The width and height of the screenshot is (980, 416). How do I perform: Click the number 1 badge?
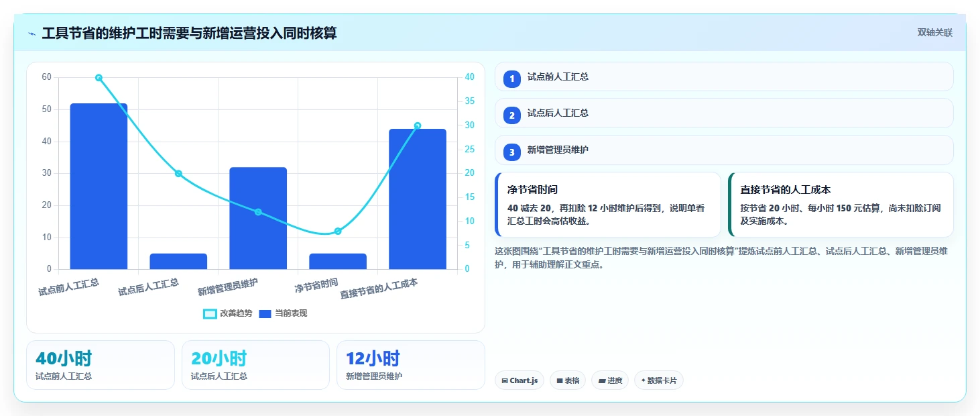point(512,79)
